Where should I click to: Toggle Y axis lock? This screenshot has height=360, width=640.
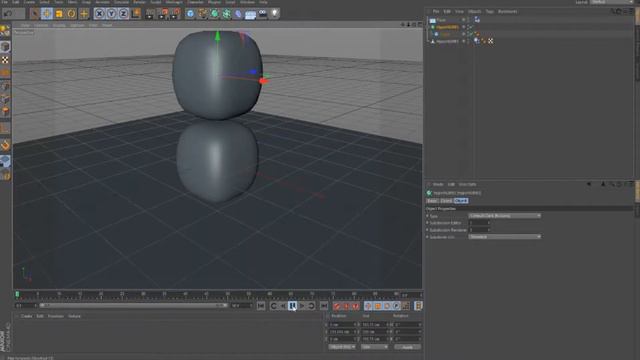[x=111, y=14]
